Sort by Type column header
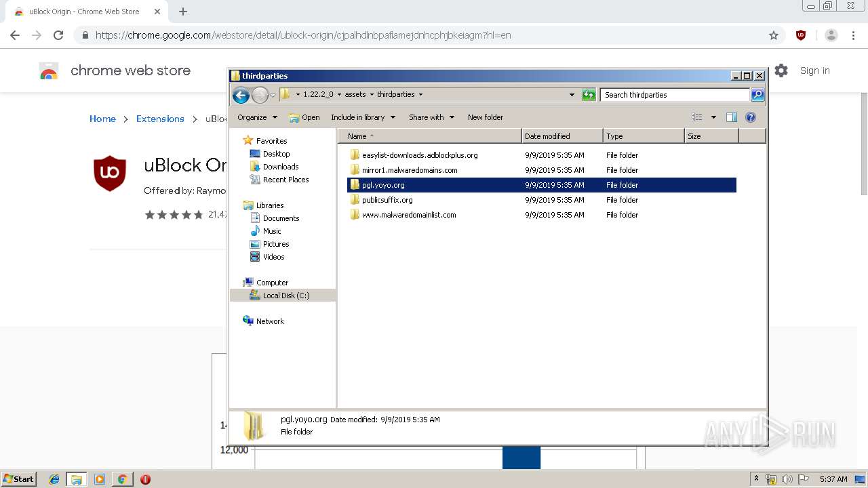 pyautogui.click(x=644, y=136)
